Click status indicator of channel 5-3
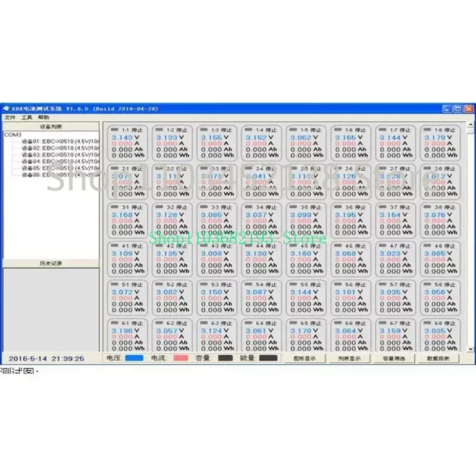The image size is (476, 476). click(203, 284)
